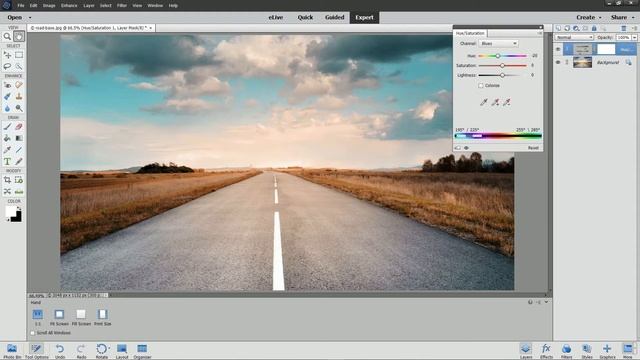640x360 pixels.
Task: Click the Fill Screen button
Action: point(81,317)
